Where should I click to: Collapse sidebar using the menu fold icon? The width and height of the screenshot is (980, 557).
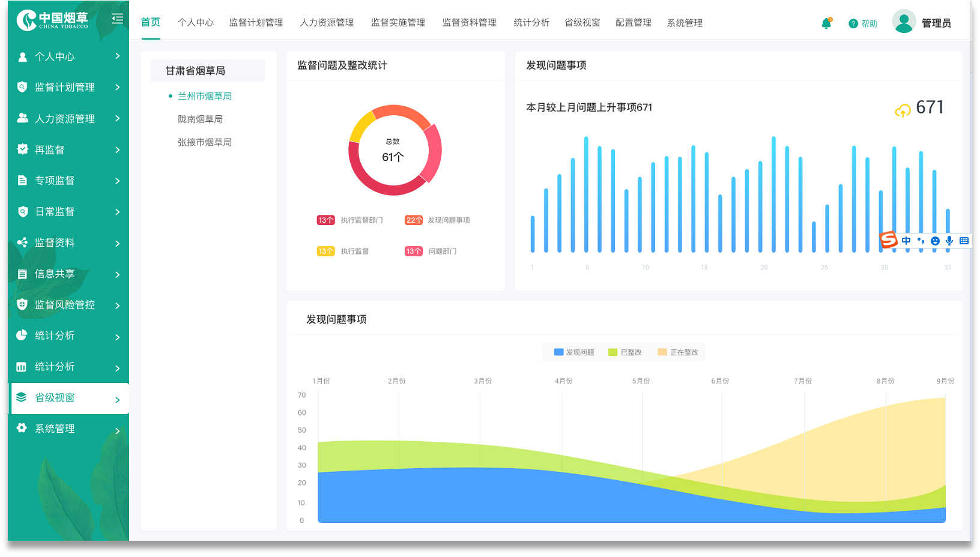point(118,19)
